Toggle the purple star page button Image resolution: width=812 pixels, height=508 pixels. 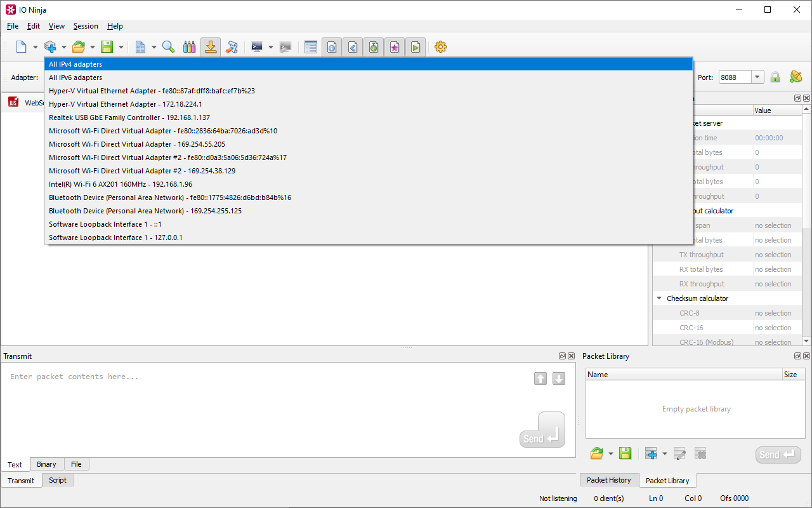coord(395,47)
